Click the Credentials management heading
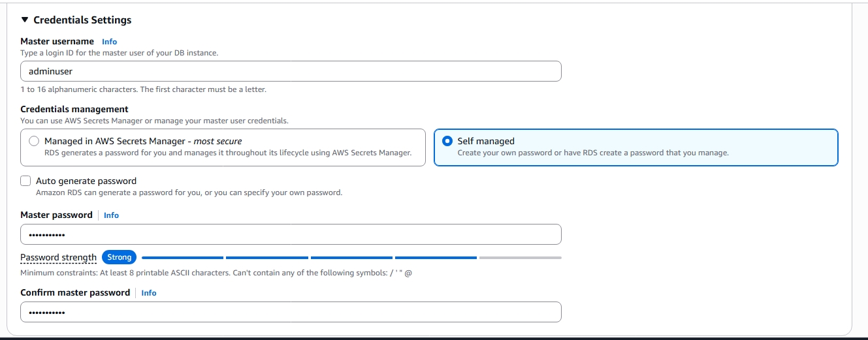This screenshot has width=868, height=340. (74, 109)
